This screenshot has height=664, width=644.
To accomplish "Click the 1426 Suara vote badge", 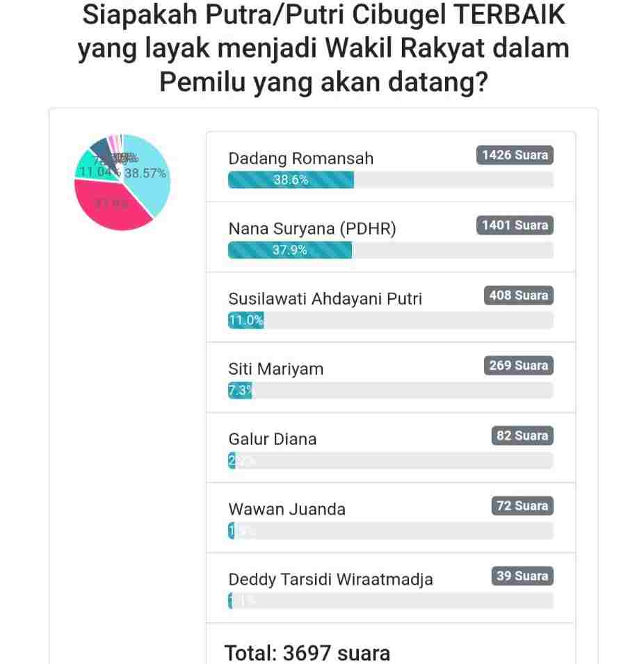I will (x=515, y=155).
